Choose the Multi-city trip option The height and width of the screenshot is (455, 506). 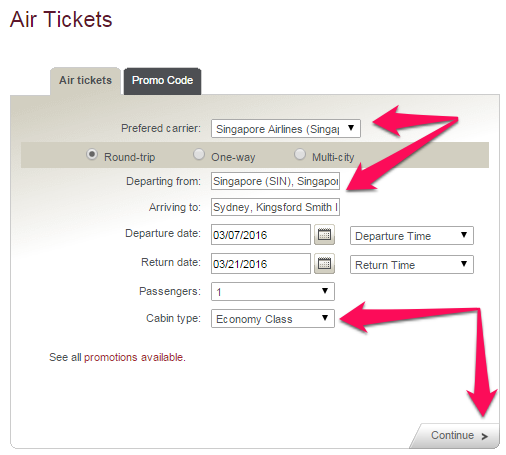point(300,154)
